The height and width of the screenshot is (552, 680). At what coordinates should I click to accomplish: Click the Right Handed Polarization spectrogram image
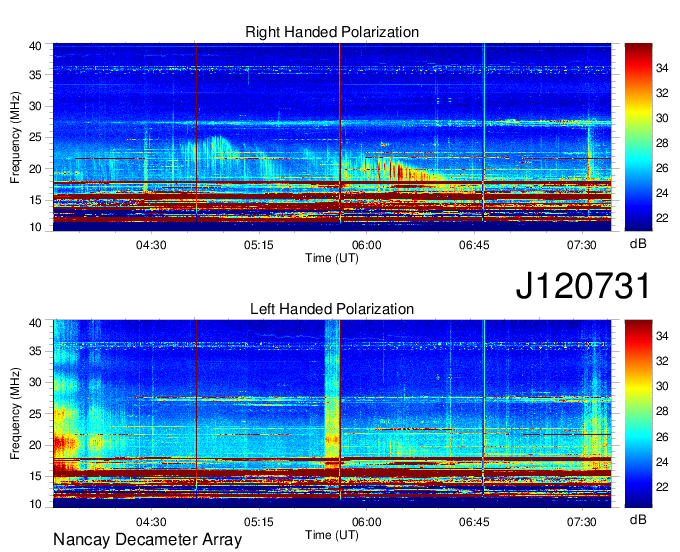coord(332,137)
